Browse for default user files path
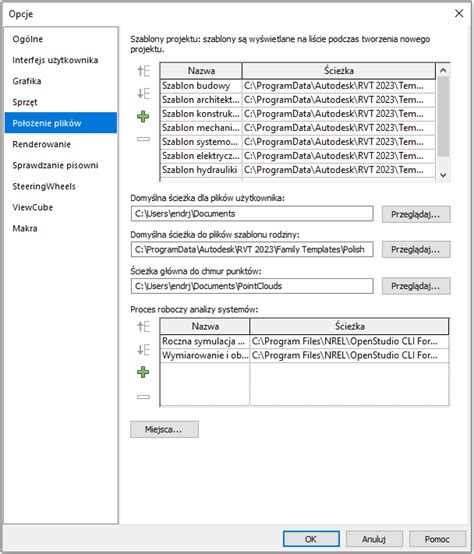The height and width of the screenshot is (554, 474). click(x=416, y=214)
